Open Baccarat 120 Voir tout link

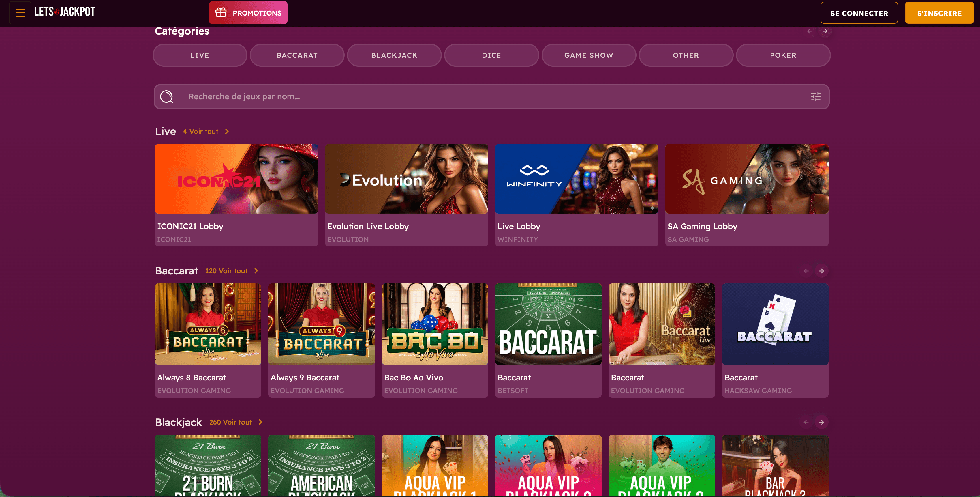(226, 271)
